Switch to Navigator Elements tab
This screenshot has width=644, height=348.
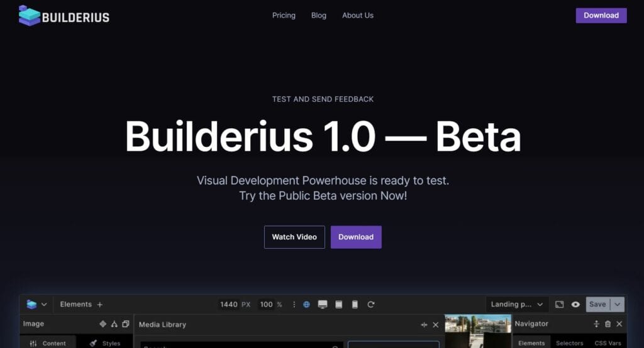point(531,343)
